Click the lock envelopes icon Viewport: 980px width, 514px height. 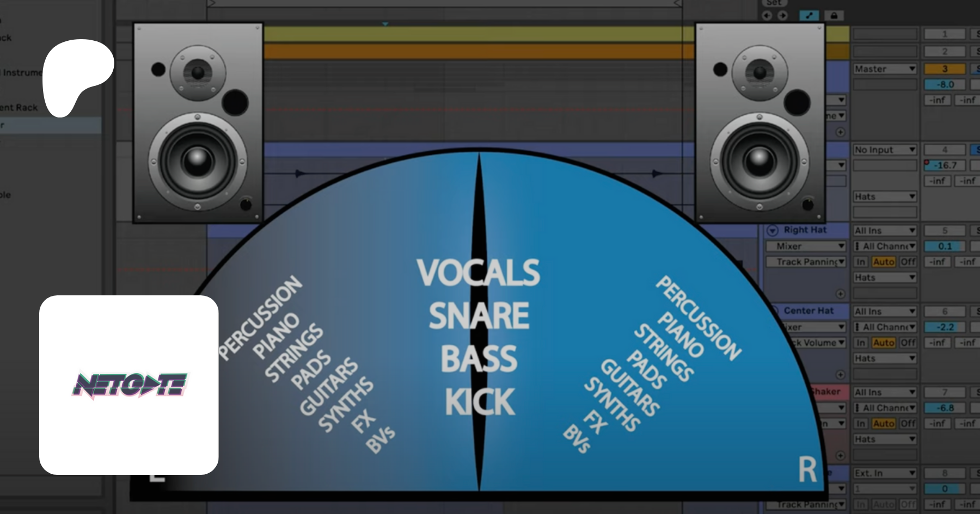pyautogui.click(x=834, y=16)
